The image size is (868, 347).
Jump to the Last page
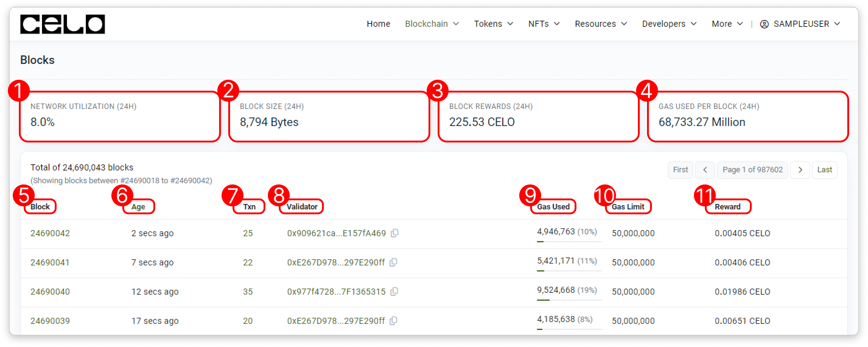coord(824,170)
